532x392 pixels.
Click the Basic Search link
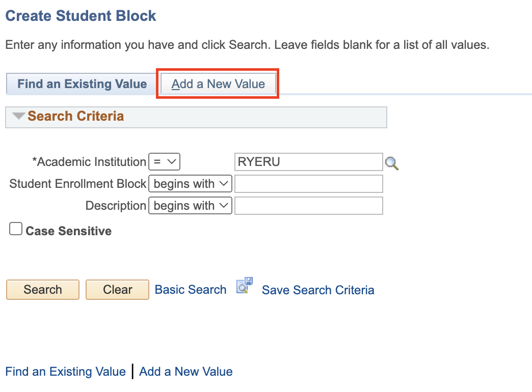(191, 290)
